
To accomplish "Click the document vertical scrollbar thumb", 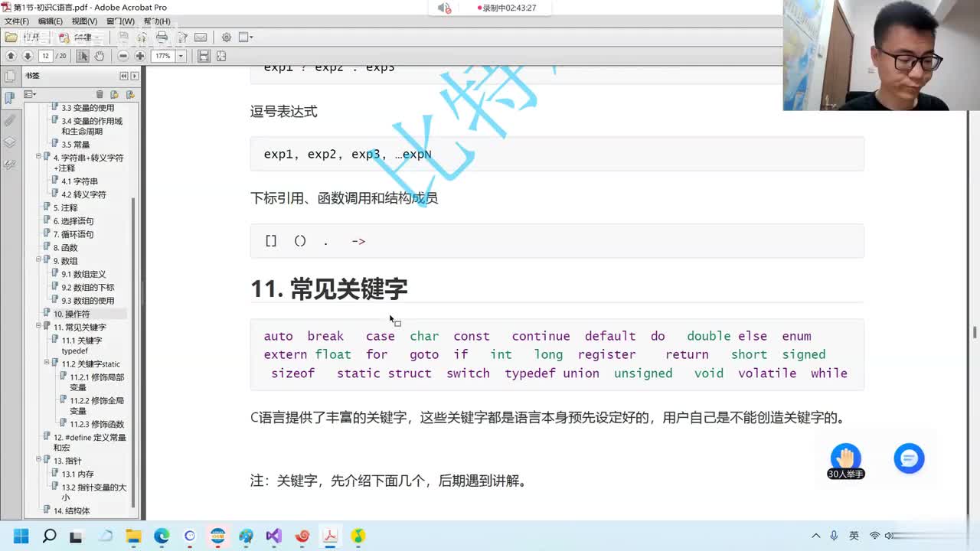I will coord(974,332).
